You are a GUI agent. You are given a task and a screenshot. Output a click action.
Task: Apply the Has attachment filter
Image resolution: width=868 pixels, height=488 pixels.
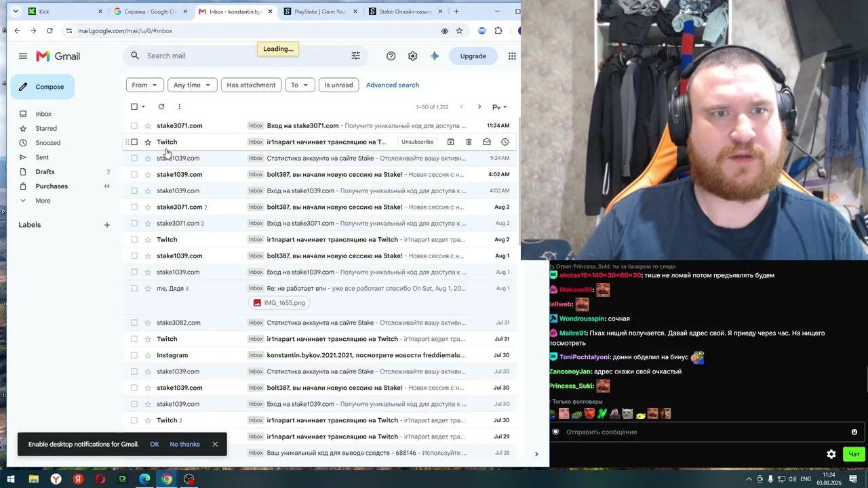pos(251,85)
